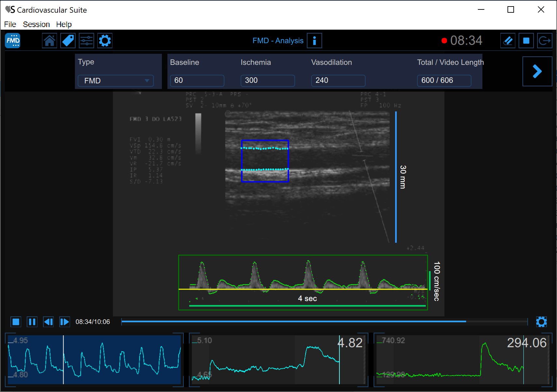Open the File menu
Image resolution: width=557 pixels, height=392 pixels.
click(10, 24)
